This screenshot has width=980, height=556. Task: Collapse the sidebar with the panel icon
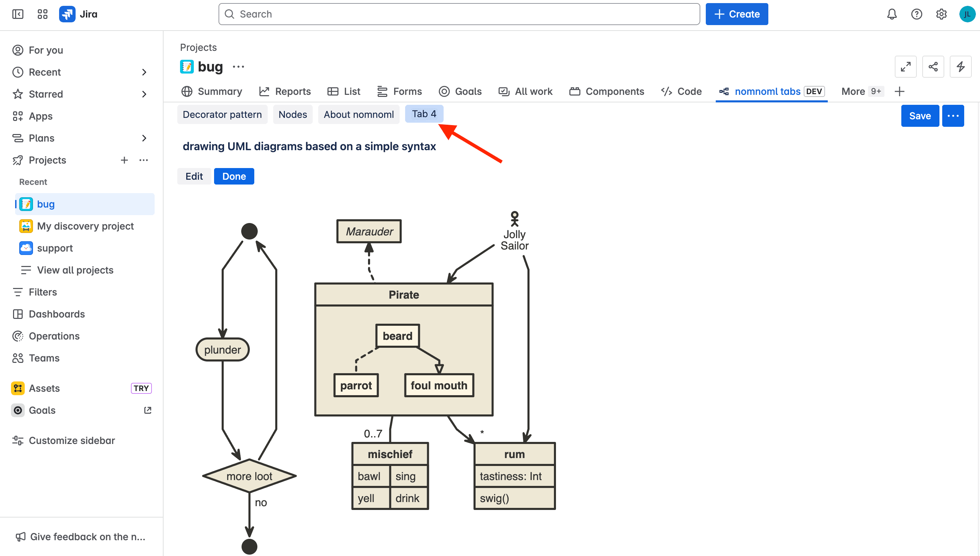[x=18, y=14]
